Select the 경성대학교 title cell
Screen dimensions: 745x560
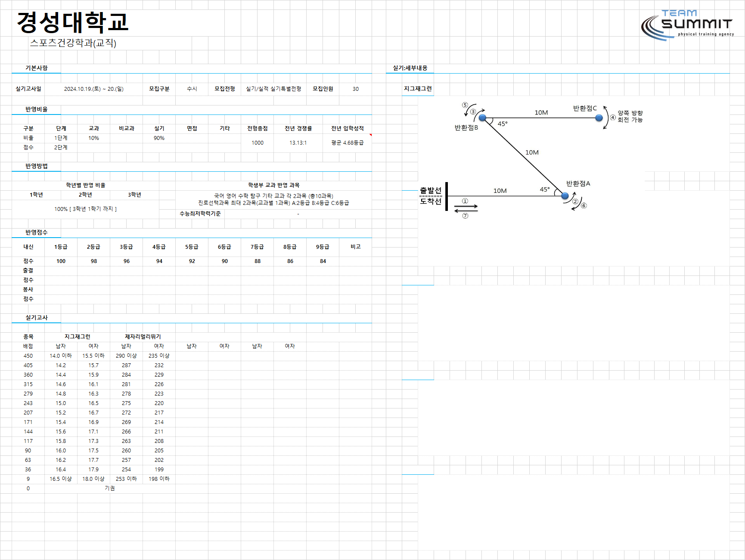[x=72, y=22]
